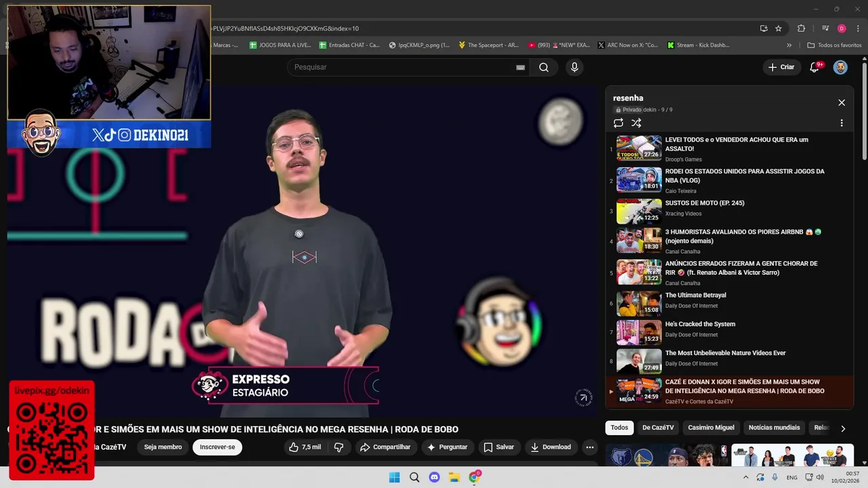This screenshot has width=868, height=488.
Task: Open the YouTube account avatar menu
Action: tap(840, 67)
